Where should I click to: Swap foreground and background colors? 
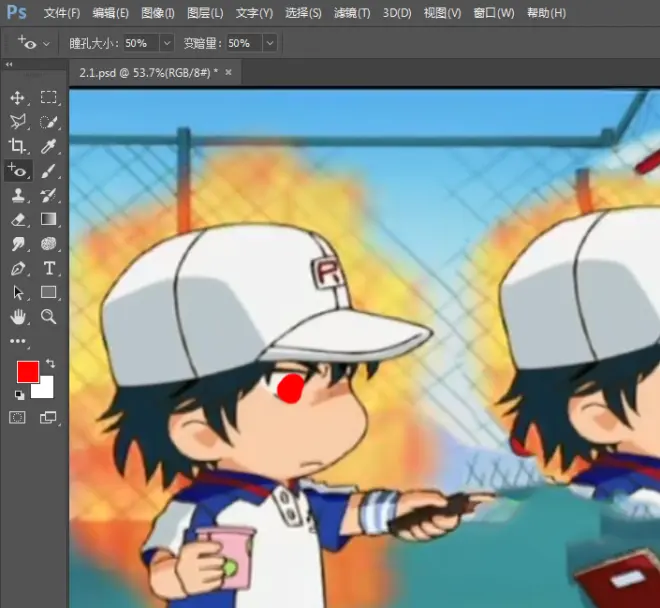[x=50, y=363]
